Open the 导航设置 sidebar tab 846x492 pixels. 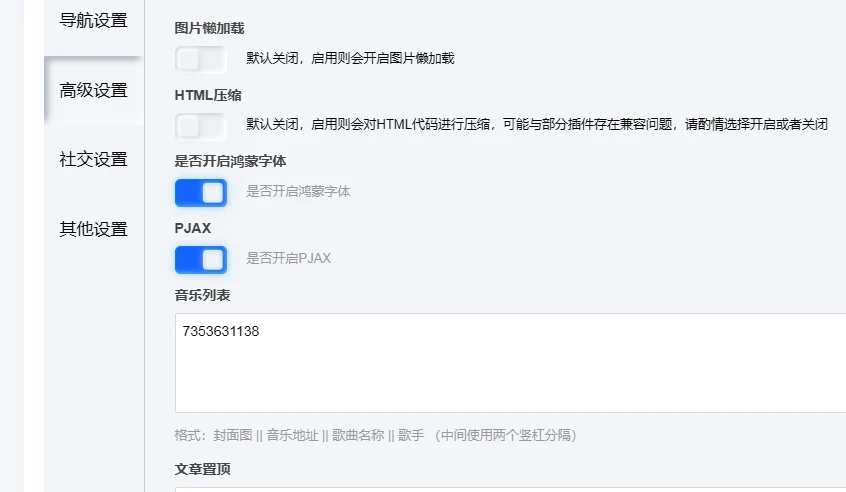coord(93,21)
